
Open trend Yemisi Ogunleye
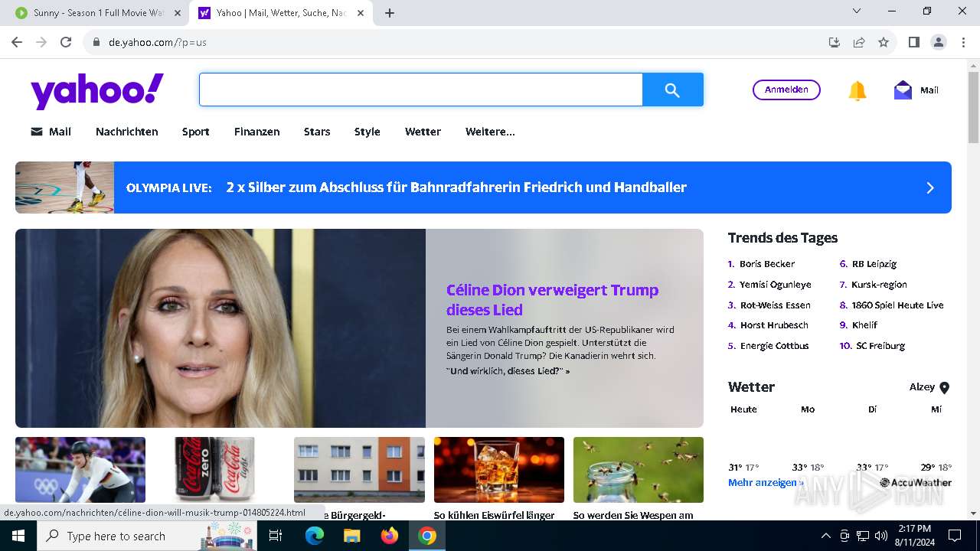click(x=776, y=285)
